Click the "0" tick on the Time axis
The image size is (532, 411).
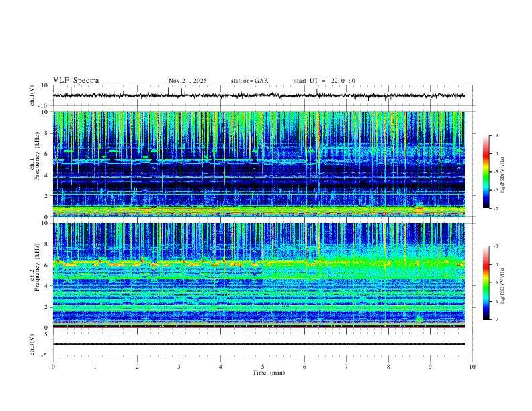tap(53, 367)
